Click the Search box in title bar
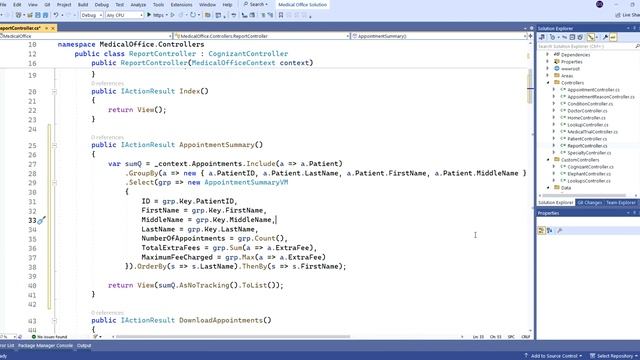Screen dimensions: 640x360 (256, 4)
